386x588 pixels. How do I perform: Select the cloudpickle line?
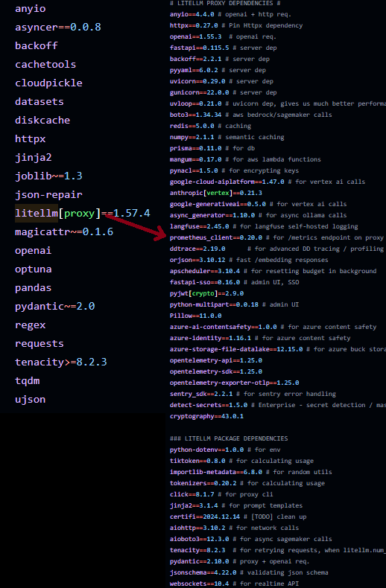point(48,83)
